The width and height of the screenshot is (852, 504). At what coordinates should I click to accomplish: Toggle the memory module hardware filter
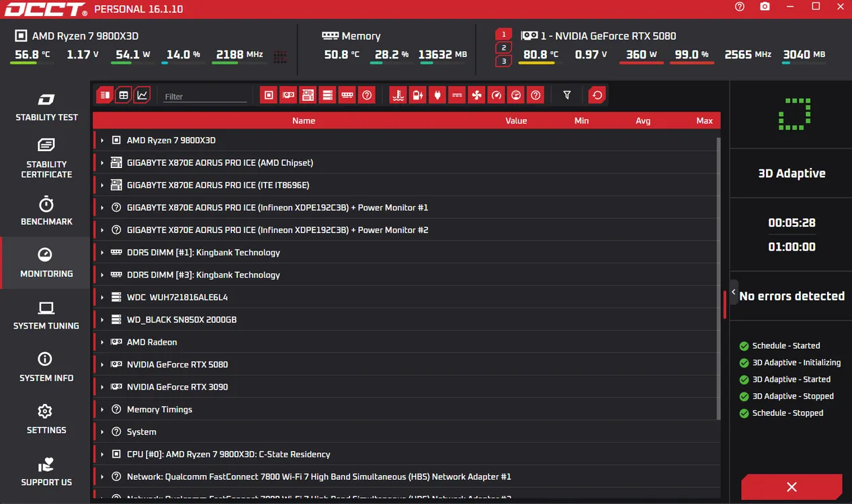(x=347, y=95)
